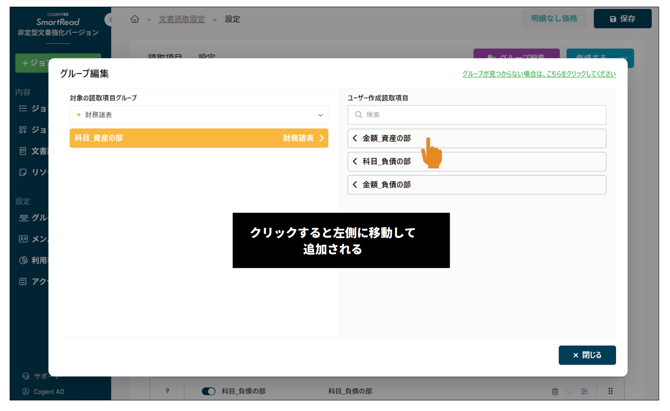This screenshot has width=670, height=411.
Task: Click the left arrow on 科目_負債の部
Action: pos(355,161)
